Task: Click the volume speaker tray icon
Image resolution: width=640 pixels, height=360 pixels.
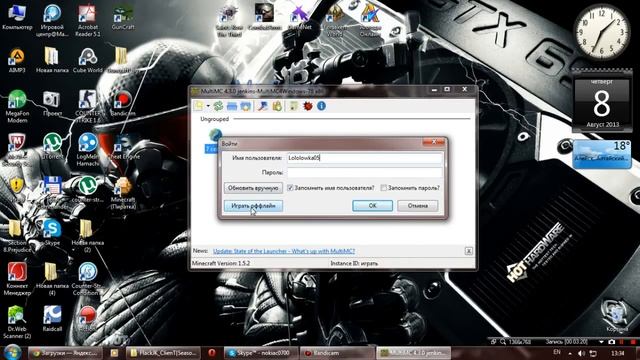Action: [x=582, y=353]
